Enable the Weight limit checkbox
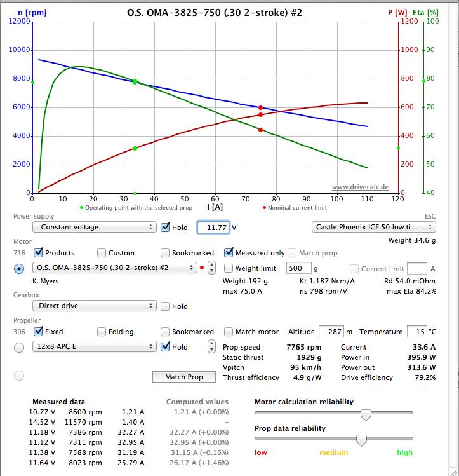Image resolution: width=459 pixels, height=476 pixels. 229,268
